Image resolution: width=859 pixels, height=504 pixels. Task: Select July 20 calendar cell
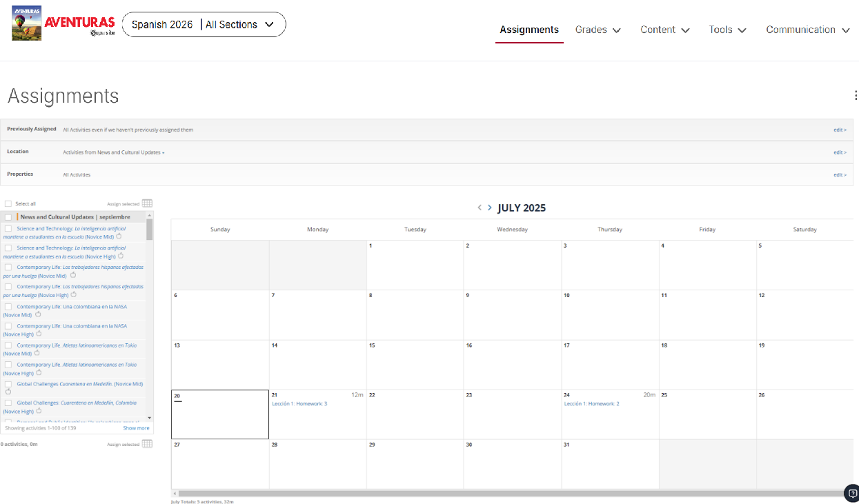pos(220,414)
